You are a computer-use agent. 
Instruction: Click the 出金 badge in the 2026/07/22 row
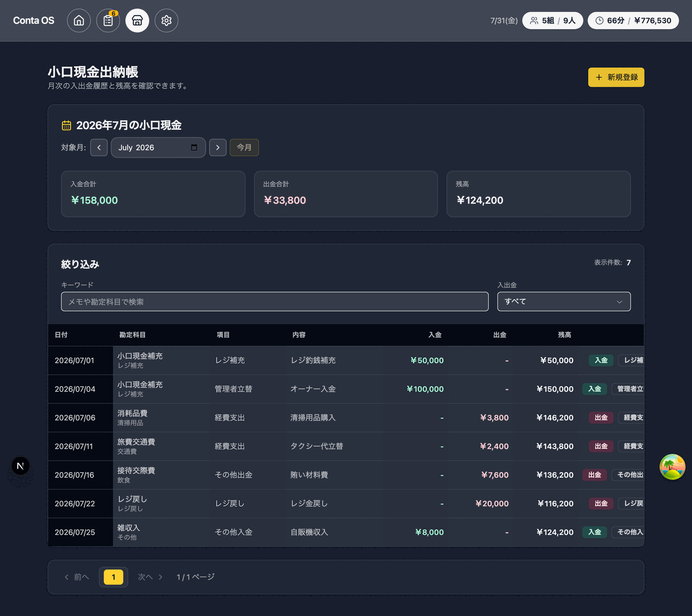click(601, 504)
